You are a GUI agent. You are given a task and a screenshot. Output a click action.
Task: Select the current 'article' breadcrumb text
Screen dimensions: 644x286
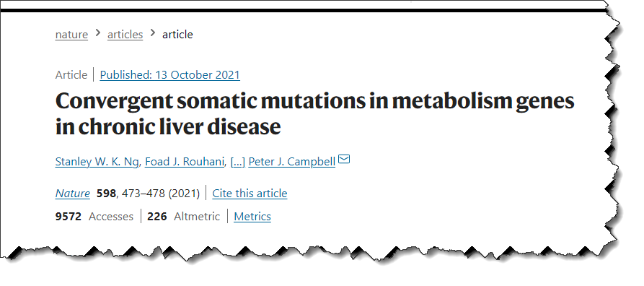point(177,35)
